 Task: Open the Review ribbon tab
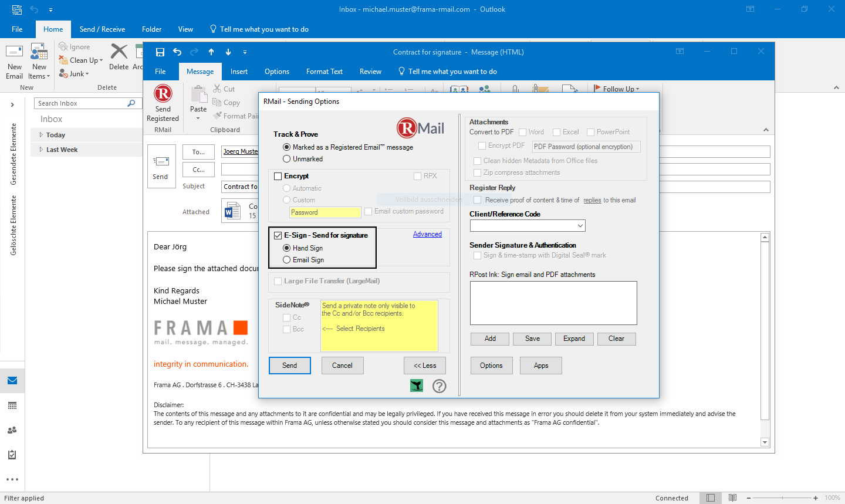pyautogui.click(x=370, y=72)
